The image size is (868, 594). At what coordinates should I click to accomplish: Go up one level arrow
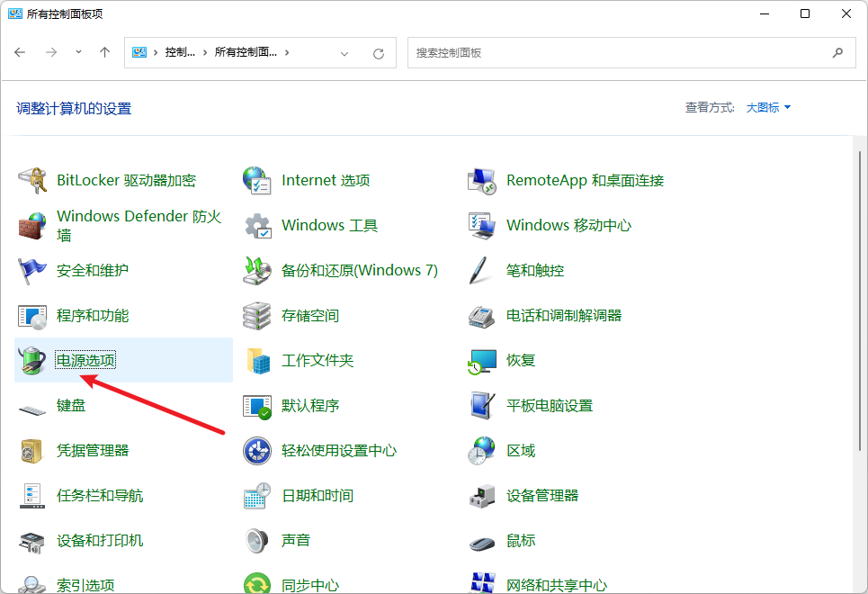coord(104,52)
